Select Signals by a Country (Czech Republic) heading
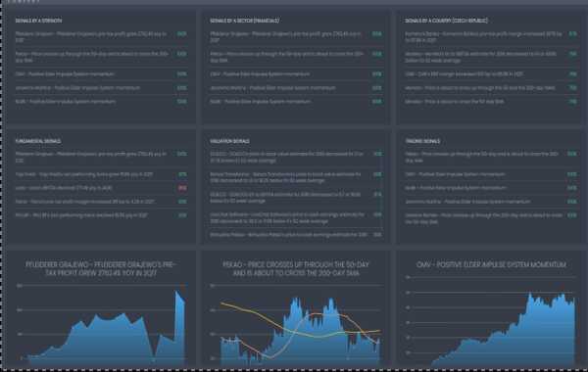This screenshot has width=588, height=372. [x=446, y=21]
